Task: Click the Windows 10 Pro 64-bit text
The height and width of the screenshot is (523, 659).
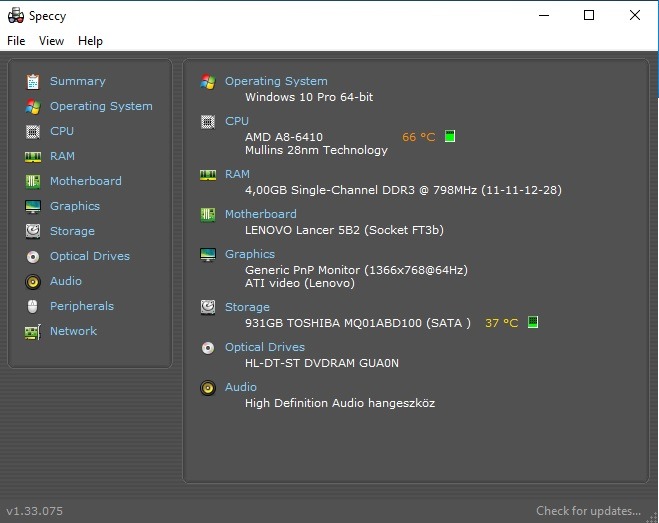Action: pos(309,97)
